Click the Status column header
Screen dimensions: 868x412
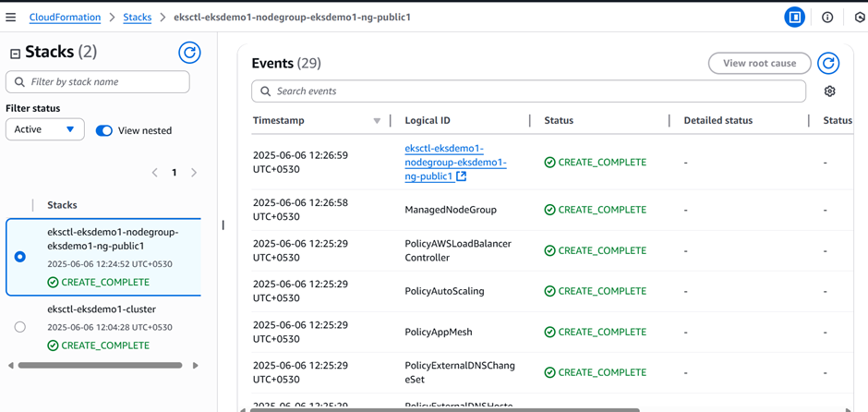[559, 120]
